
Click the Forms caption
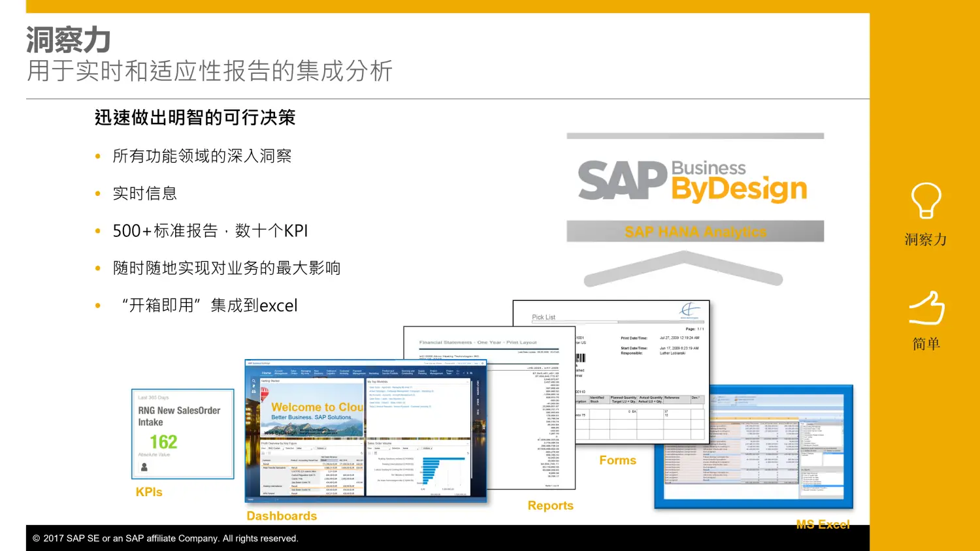617,460
